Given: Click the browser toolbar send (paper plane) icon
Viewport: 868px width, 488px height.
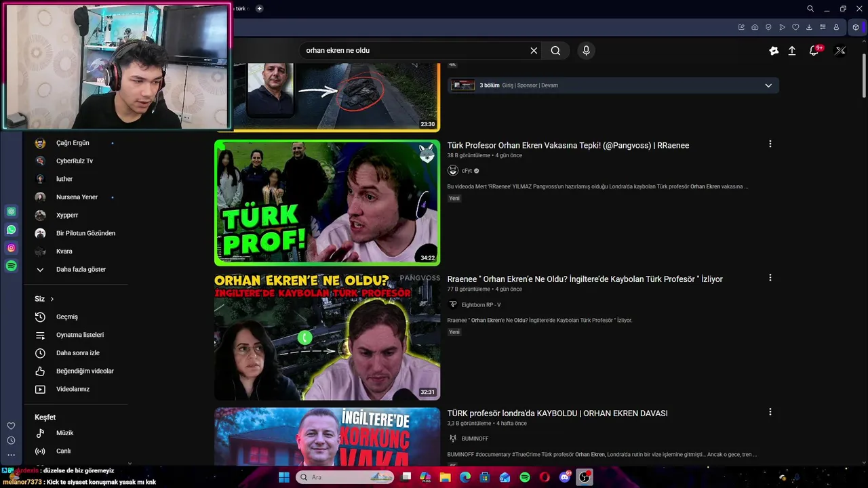Looking at the screenshot, I should (x=782, y=27).
